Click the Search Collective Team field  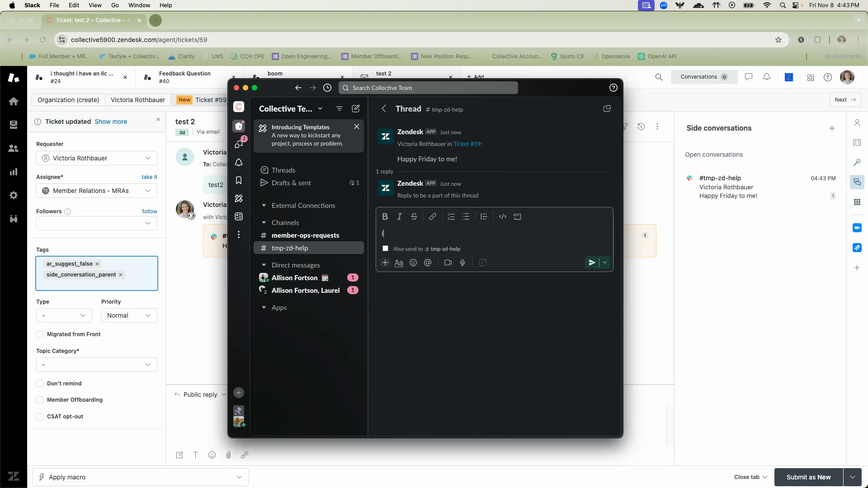point(428,88)
